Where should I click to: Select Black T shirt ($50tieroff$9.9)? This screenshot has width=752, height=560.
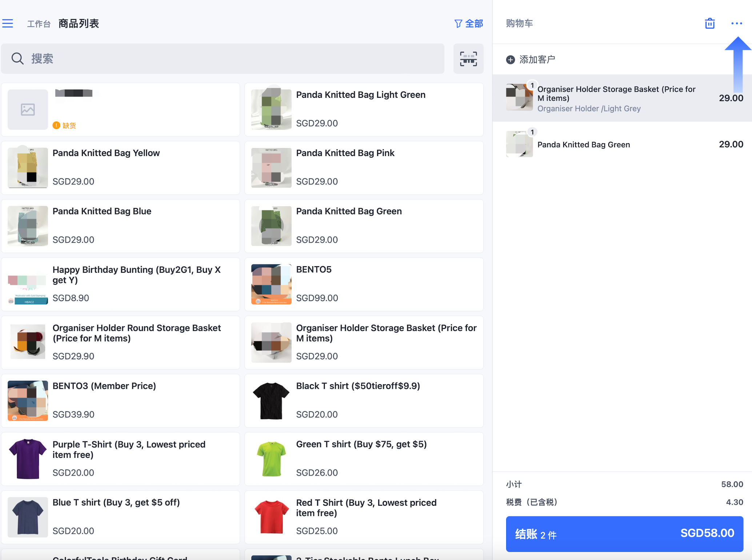[364, 401]
